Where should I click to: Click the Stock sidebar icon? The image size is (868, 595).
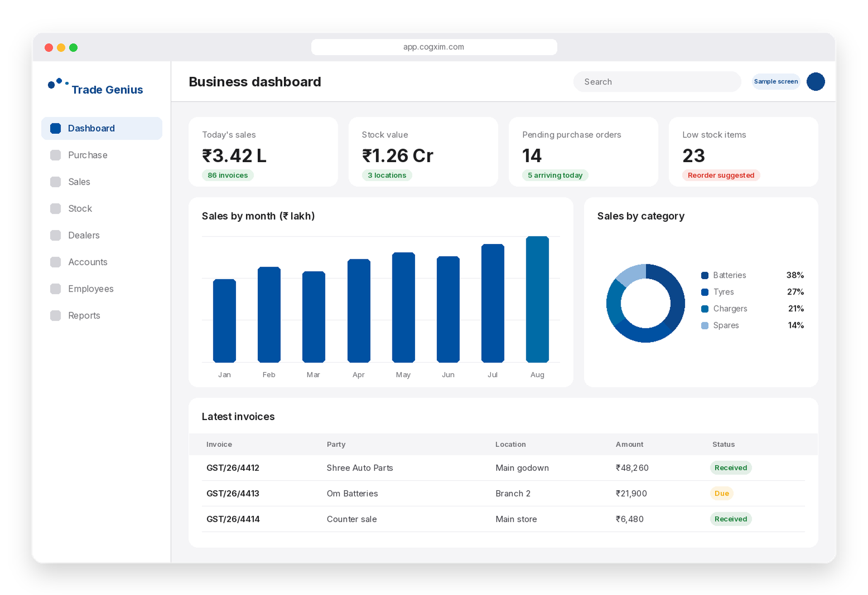56,208
